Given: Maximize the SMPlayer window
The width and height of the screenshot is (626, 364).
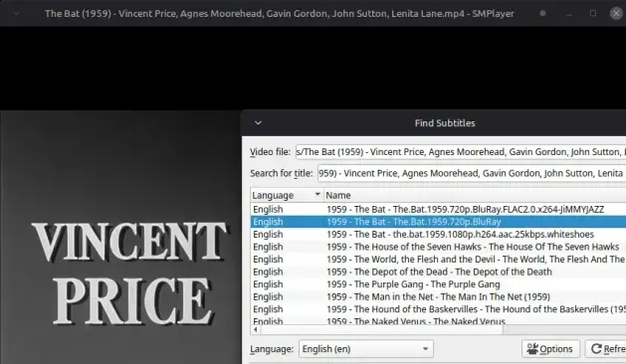Looking at the screenshot, I should pos(593,13).
